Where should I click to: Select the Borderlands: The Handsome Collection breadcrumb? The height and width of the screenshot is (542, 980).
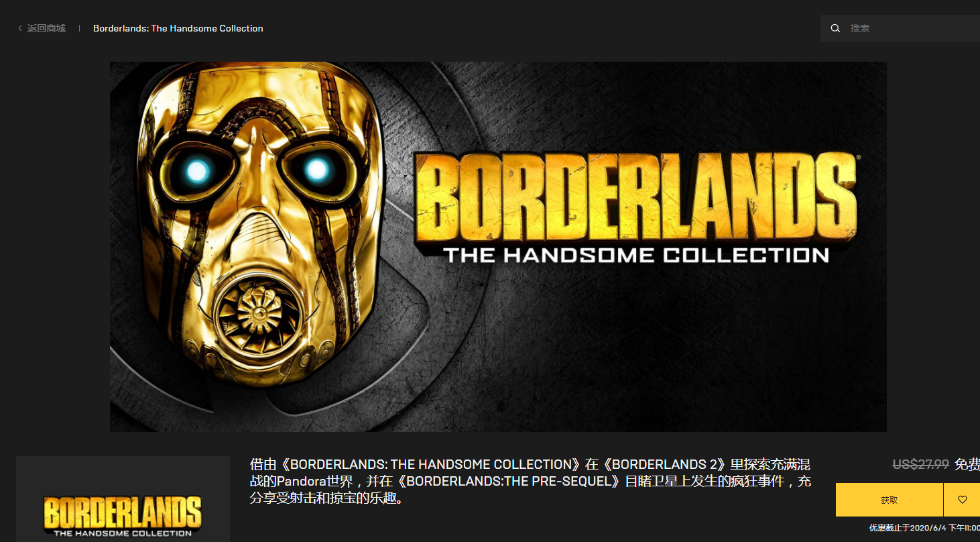178,28
